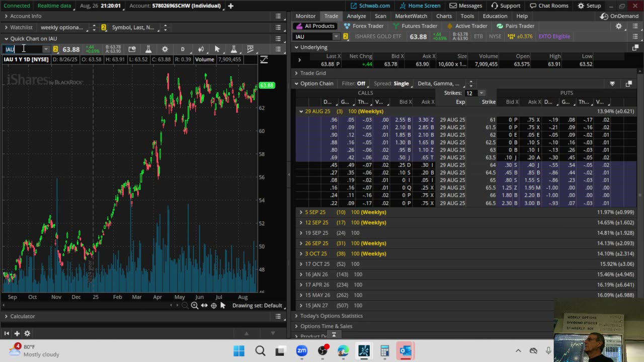Toggle the symbol link 2 badge in Quick Chart

click(55, 49)
